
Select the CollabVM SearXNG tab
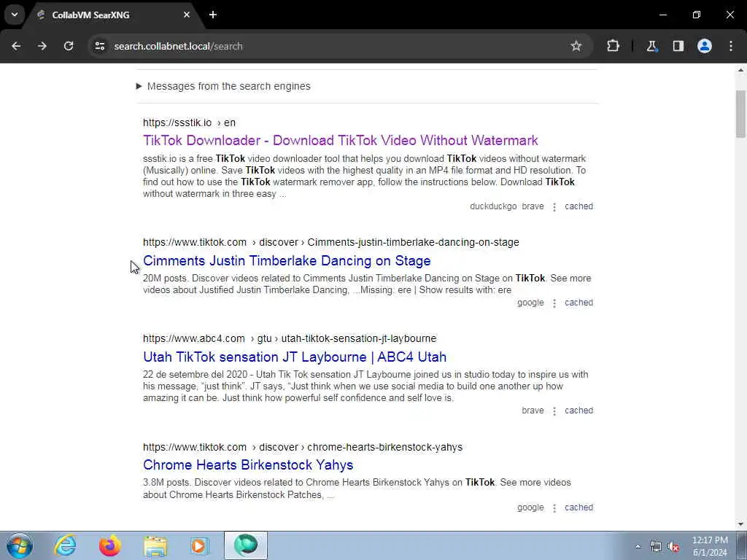pyautogui.click(x=112, y=15)
